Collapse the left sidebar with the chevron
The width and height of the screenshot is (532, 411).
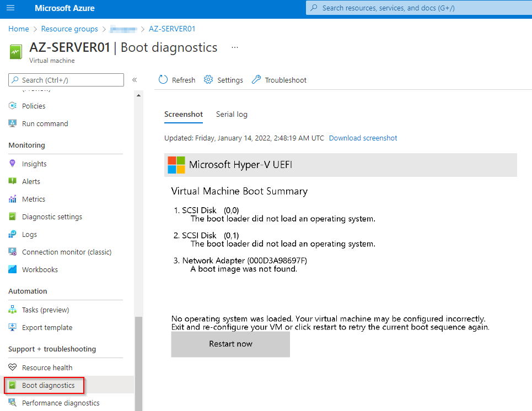135,79
